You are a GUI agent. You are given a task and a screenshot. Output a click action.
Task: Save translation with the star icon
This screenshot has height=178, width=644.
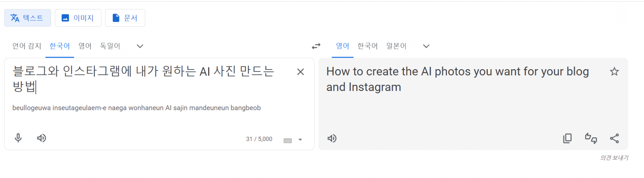614,72
